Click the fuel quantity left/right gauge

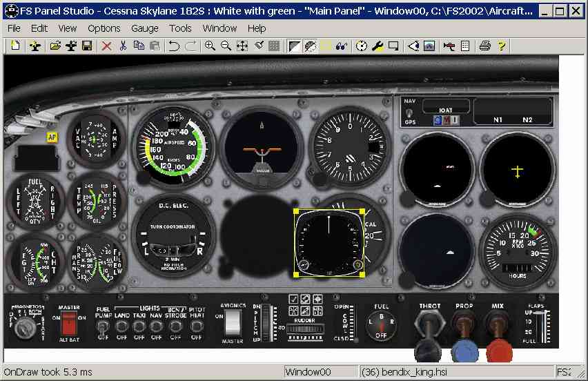click(x=35, y=202)
